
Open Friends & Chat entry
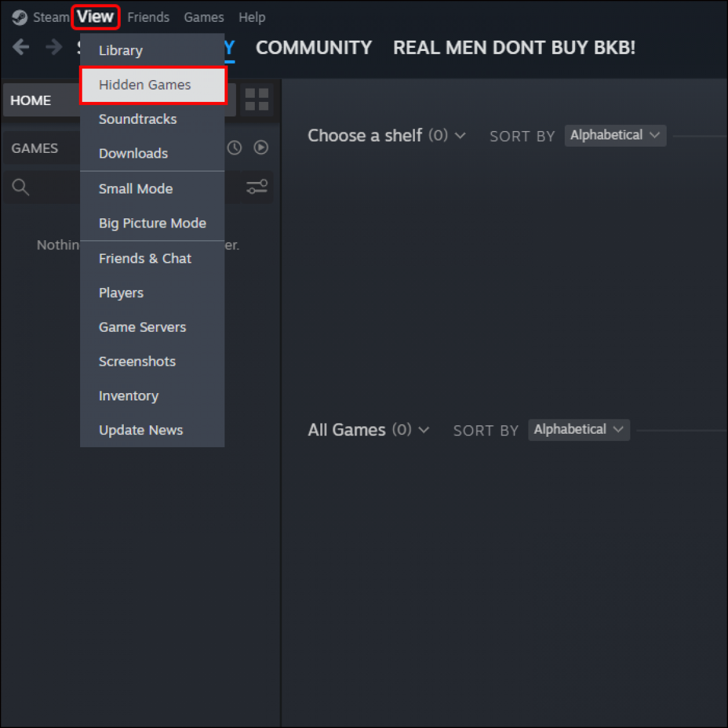pyautogui.click(x=152, y=258)
